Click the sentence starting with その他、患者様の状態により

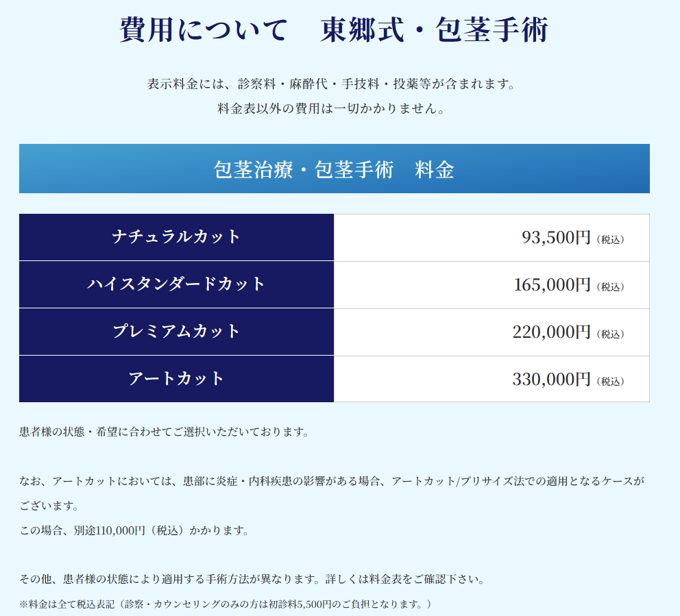252,580
